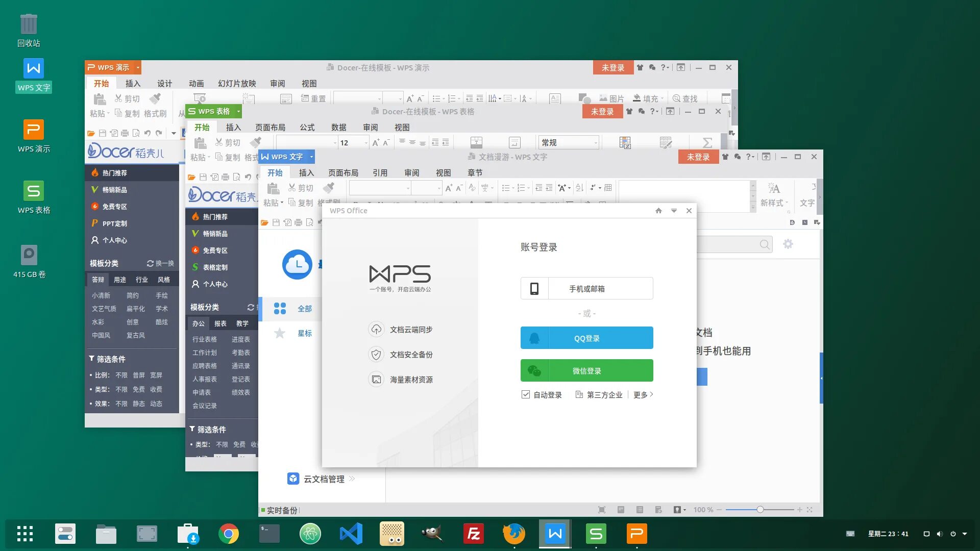Screen dimensions: 980x551
Task: Click the skin (shirt) icon in the WPS Writer title bar
Action: [x=725, y=157]
